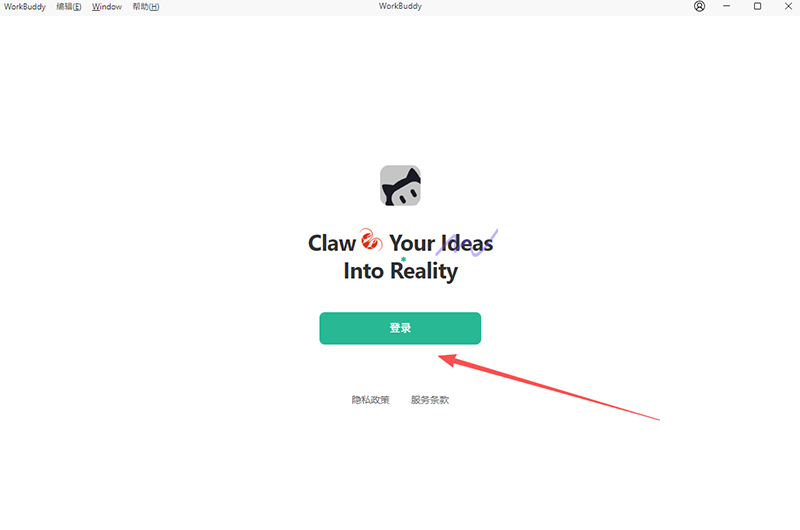Maximize the WorkBuddy window

point(758,6)
